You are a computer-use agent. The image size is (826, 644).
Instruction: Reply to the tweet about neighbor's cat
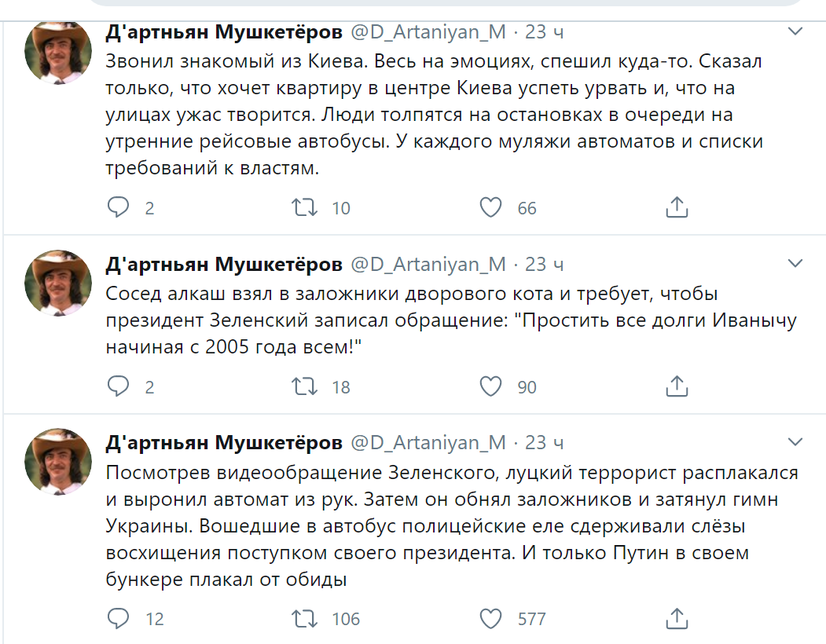point(119,386)
